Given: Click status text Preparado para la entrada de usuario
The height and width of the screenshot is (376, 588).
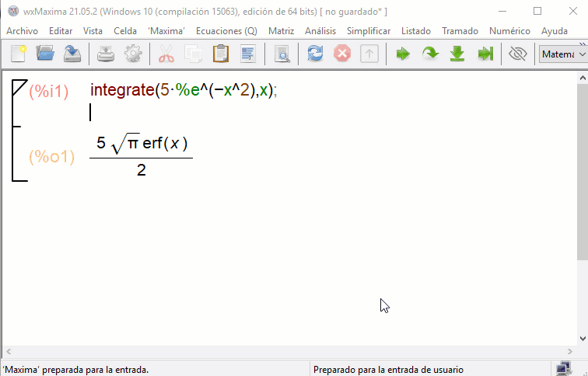Looking at the screenshot, I should (x=389, y=370).
